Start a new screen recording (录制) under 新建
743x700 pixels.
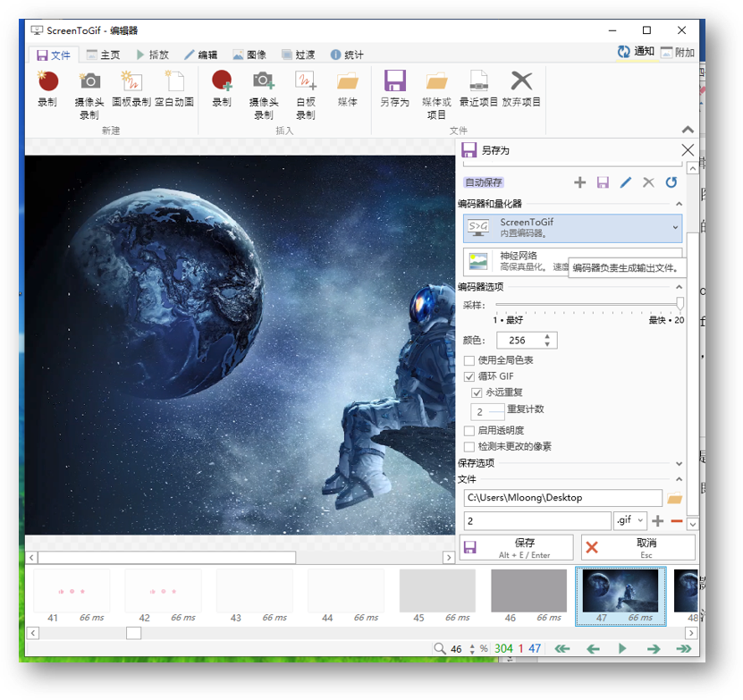click(48, 89)
